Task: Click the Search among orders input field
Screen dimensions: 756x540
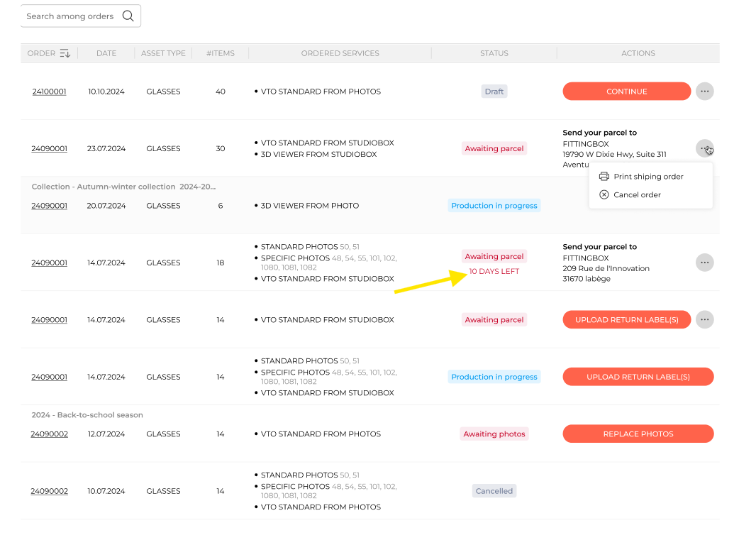Action: coord(71,16)
